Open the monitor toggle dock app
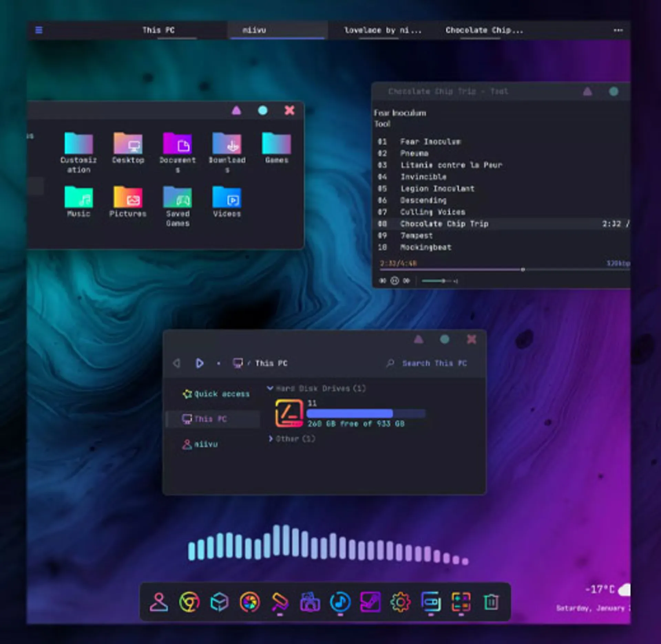 tap(431, 602)
